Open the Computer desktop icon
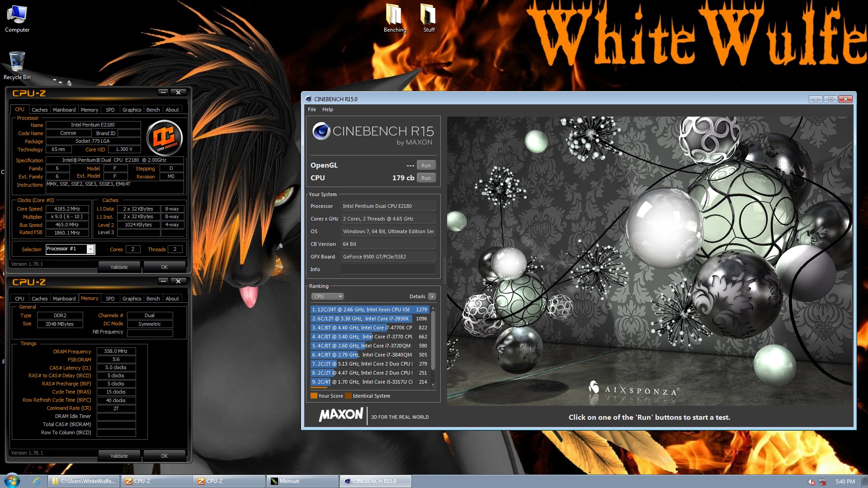The height and width of the screenshot is (488, 868). click(x=17, y=19)
